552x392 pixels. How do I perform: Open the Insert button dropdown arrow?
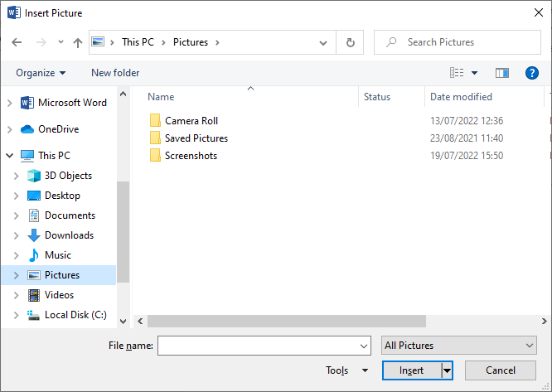447,370
